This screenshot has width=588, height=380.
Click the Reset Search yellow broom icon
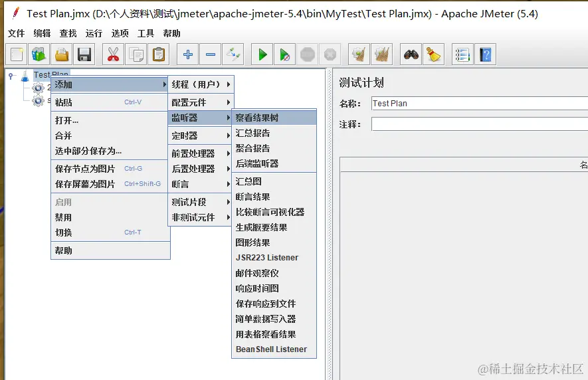433,54
